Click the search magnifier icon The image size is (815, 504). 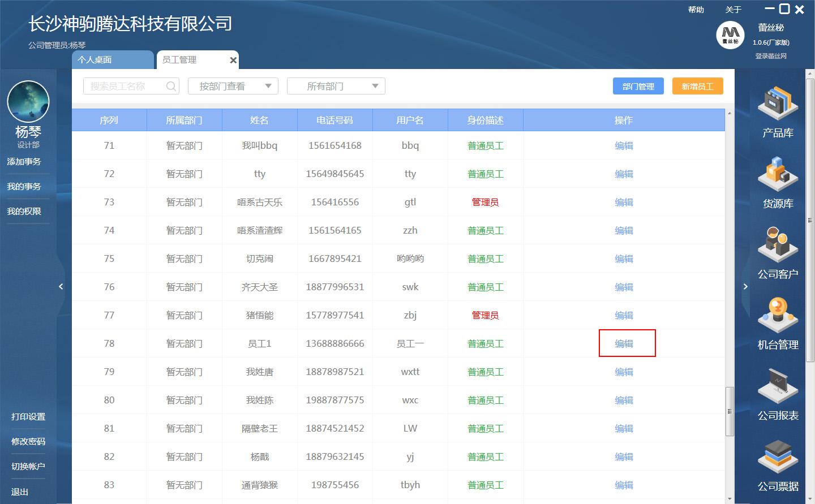pyautogui.click(x=171, y=86)
